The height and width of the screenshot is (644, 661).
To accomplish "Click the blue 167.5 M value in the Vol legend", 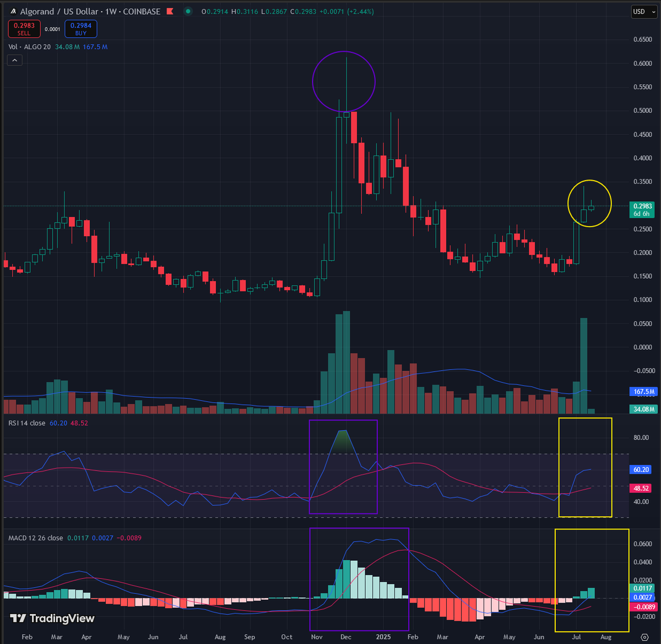I will click(95, 47).
